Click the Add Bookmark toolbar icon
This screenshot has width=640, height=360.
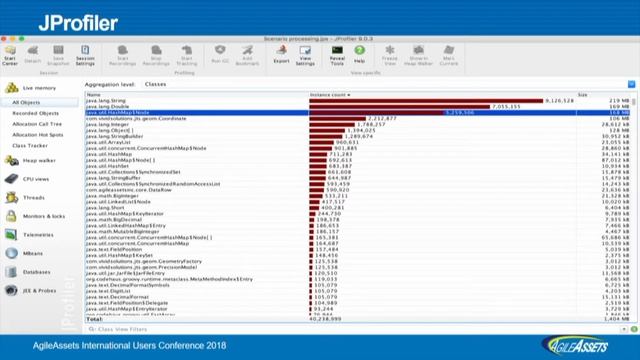[247, 55]
